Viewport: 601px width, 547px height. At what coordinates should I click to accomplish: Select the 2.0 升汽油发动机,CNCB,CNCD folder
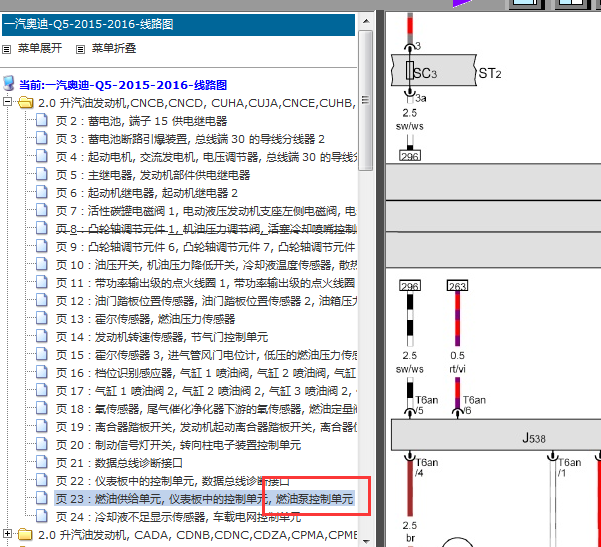tap(197, 103)
